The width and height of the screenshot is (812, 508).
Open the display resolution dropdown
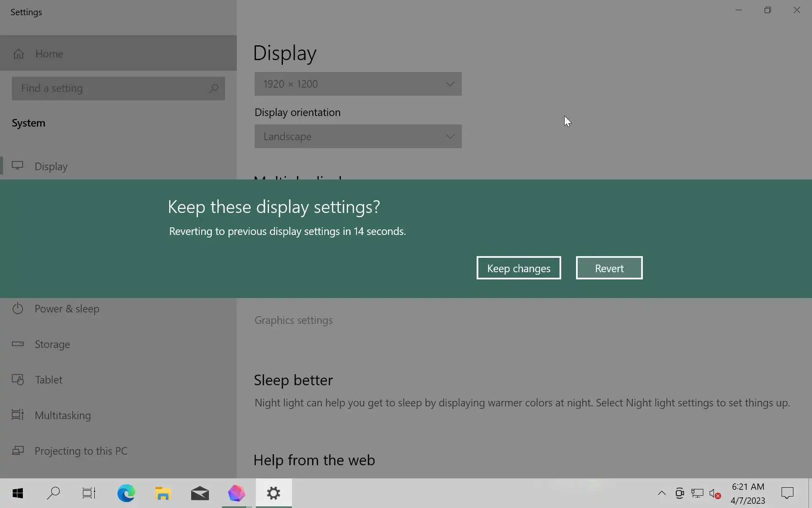click(358, 84)
